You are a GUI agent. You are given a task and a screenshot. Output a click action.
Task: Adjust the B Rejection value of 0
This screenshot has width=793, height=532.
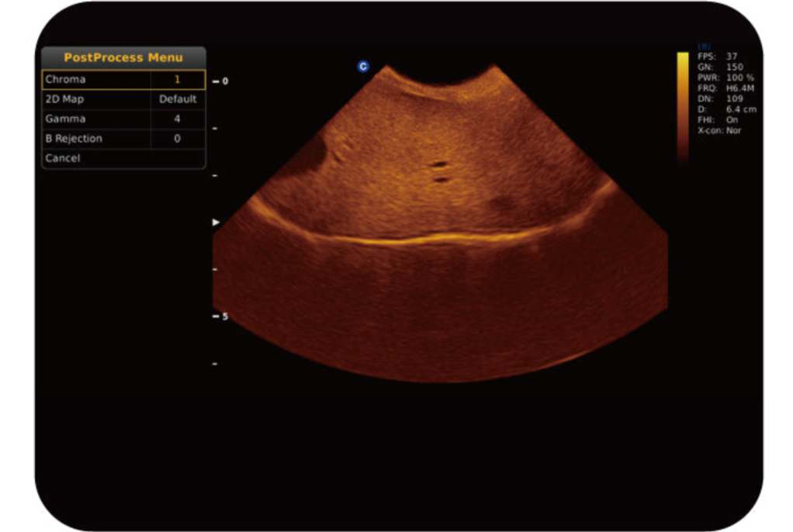(177, 139)
